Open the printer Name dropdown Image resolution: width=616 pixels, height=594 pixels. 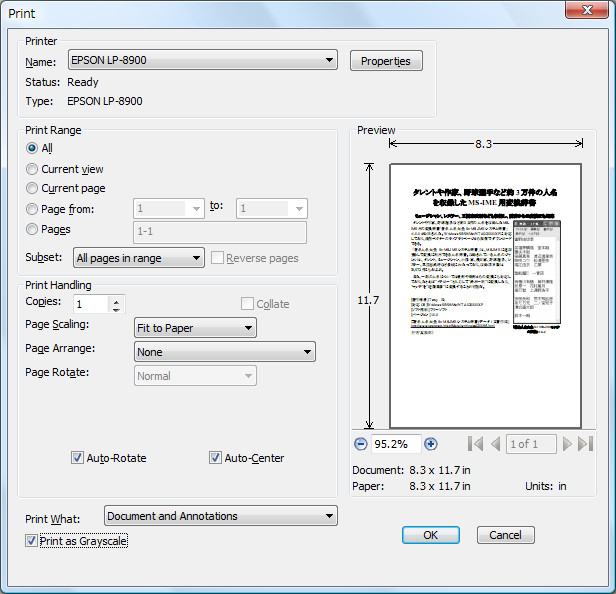[203, 60]
